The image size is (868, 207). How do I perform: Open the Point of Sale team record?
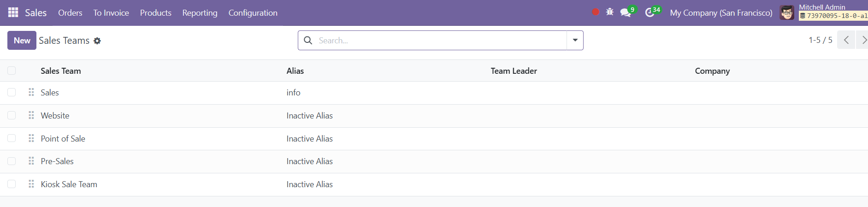[x=63, y=138]
